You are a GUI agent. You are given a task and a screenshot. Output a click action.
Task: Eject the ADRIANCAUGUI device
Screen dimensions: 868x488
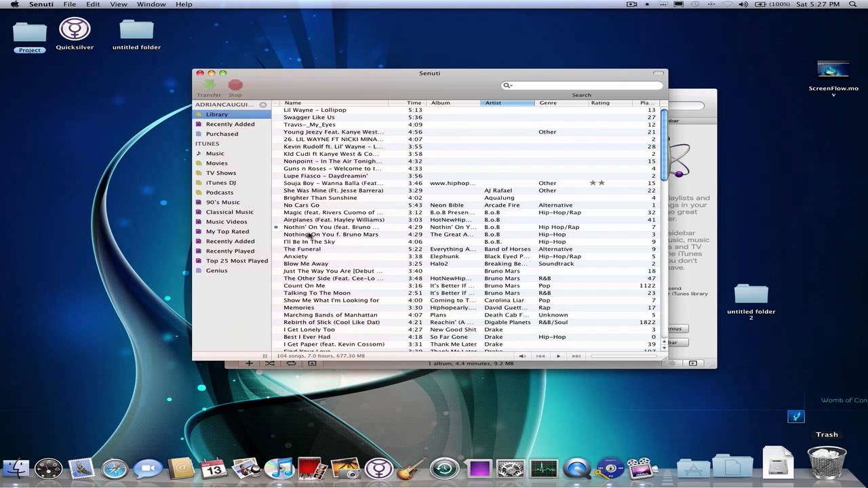pyautogui.click(x=263, y=105)
